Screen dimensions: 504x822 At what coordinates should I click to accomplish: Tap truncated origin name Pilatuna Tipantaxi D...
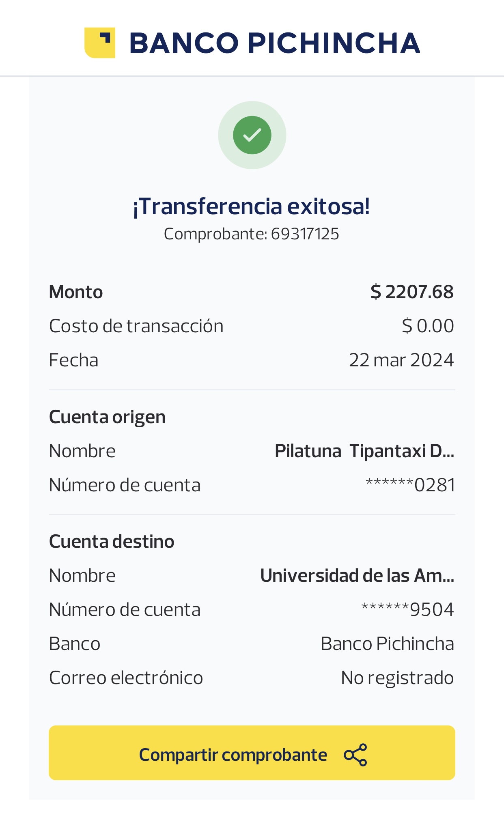[364, 451]
